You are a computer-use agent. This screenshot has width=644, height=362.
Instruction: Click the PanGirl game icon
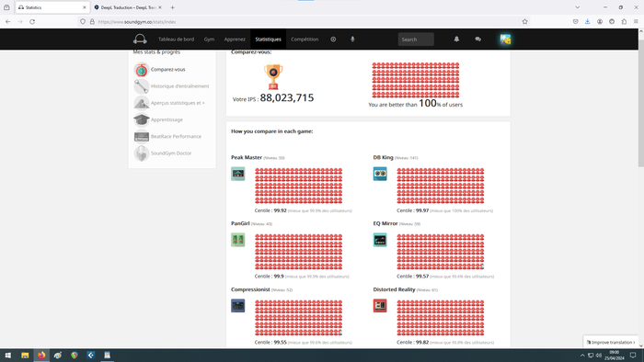(x=237, y=240)
